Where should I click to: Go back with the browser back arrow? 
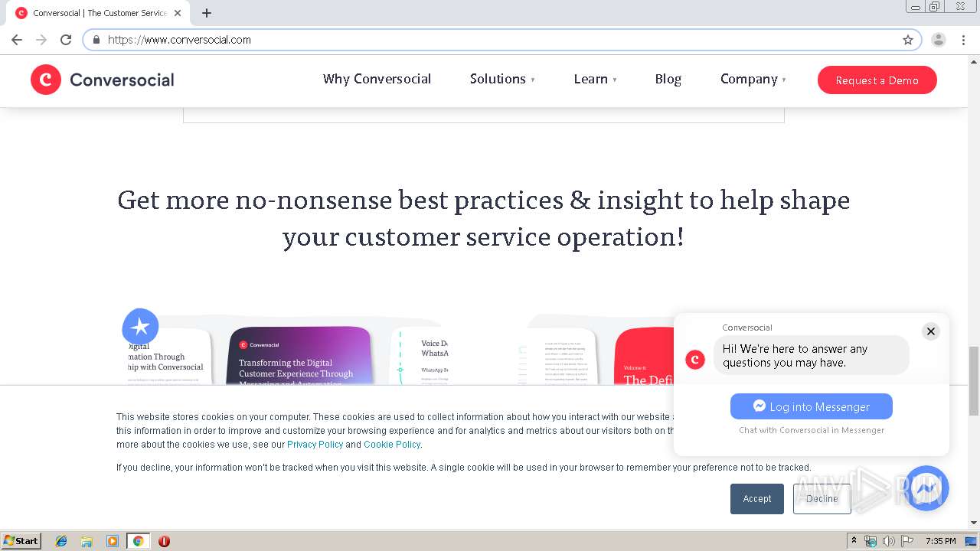[x=17, y=40]
